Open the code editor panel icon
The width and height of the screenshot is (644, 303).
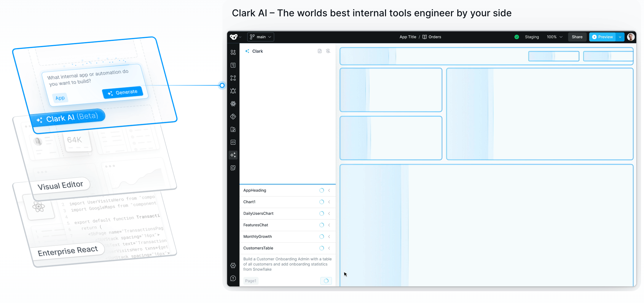pos(233,142)
